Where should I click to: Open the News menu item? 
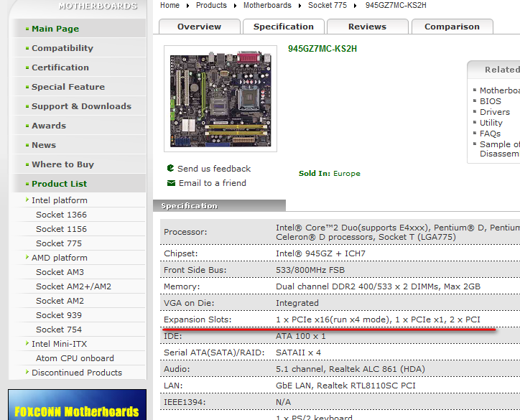[79, 145]
